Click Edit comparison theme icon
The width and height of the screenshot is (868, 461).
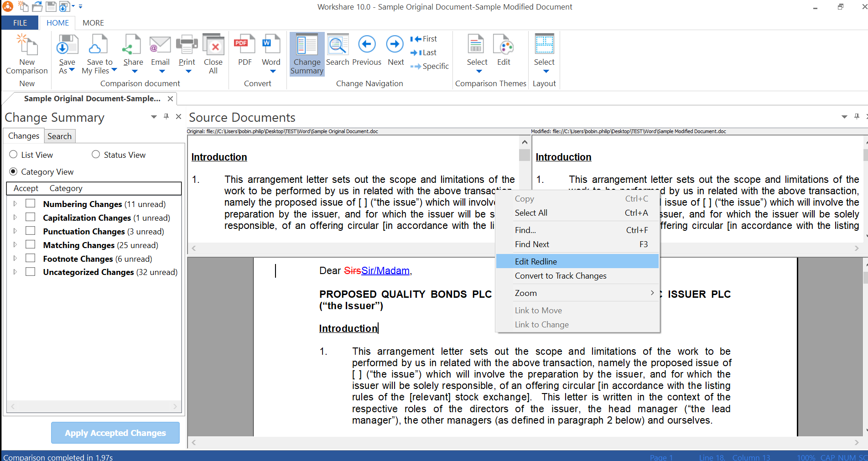pos(504,45)
